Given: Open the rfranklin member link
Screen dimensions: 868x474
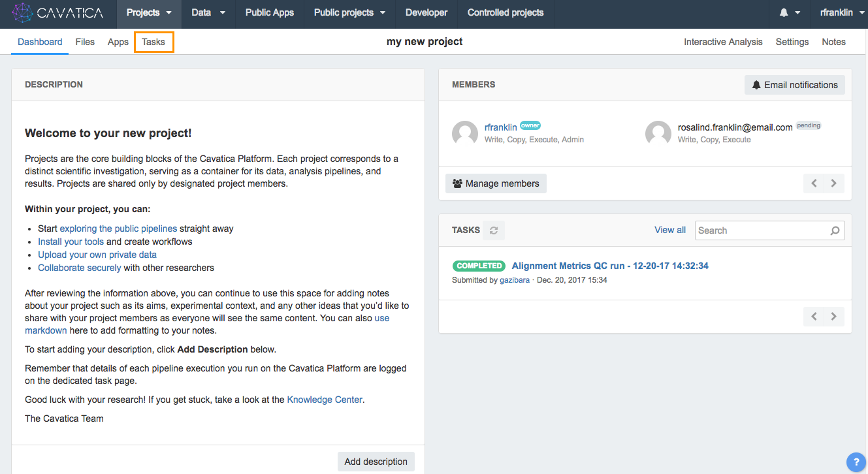Looking at the screenshot, I should tap(501, 127).
